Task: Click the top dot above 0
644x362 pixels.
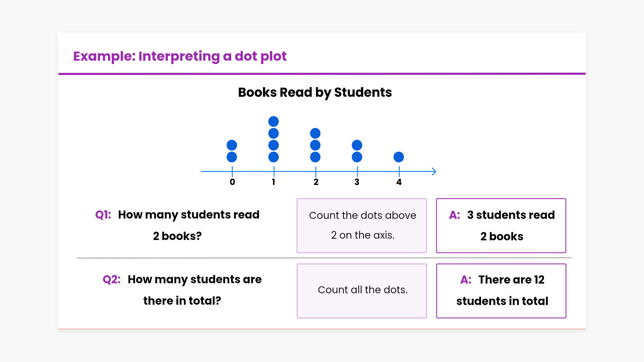Action: pyautogui.click(x=232, y=145)
